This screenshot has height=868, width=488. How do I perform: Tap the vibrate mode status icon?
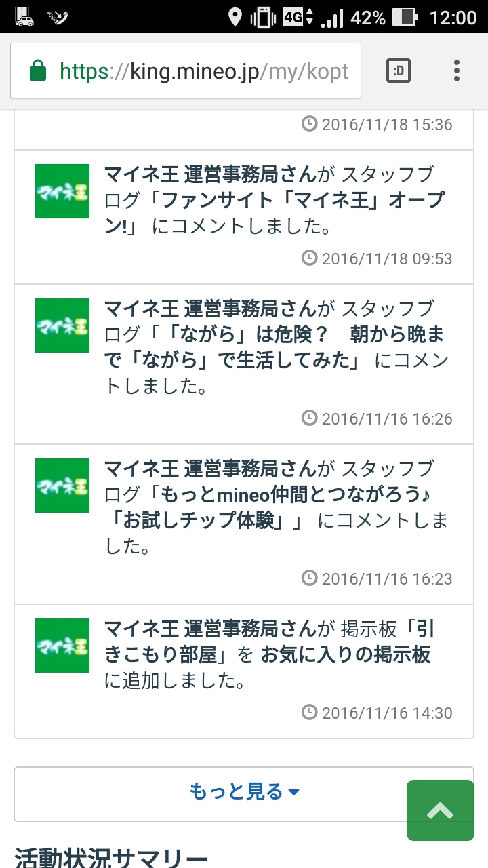click(263, 17)
